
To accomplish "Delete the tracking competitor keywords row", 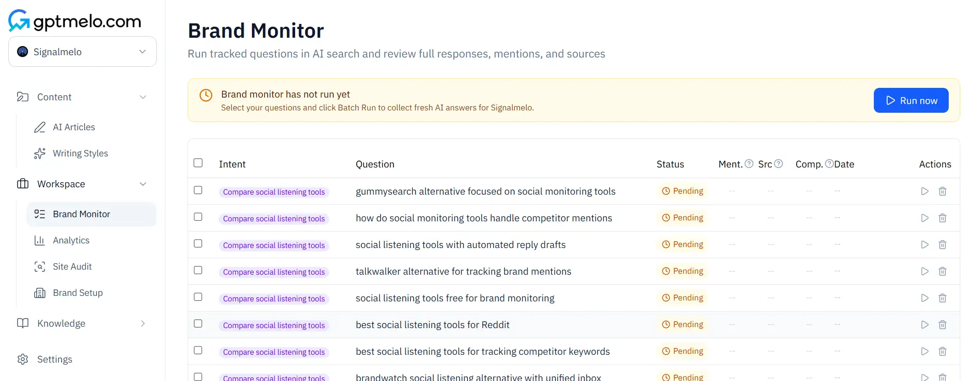I will [942, 352].
